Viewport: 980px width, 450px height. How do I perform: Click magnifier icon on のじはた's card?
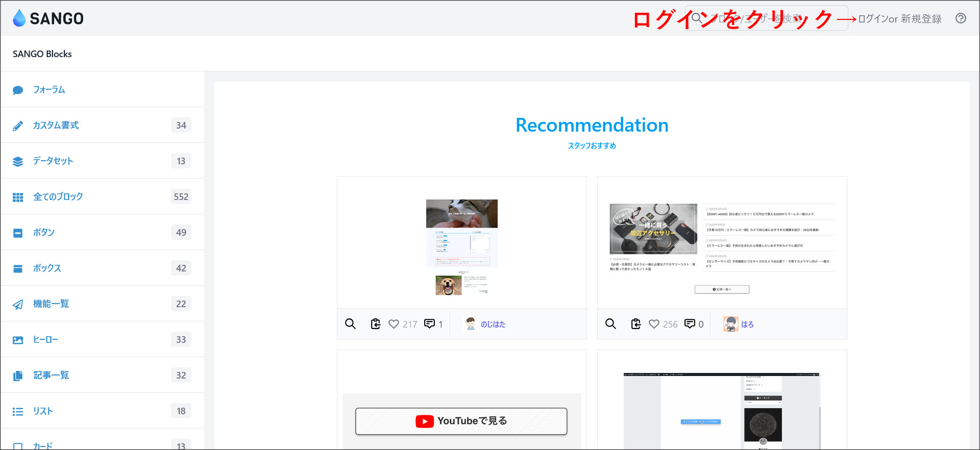(x=350, y=324)
